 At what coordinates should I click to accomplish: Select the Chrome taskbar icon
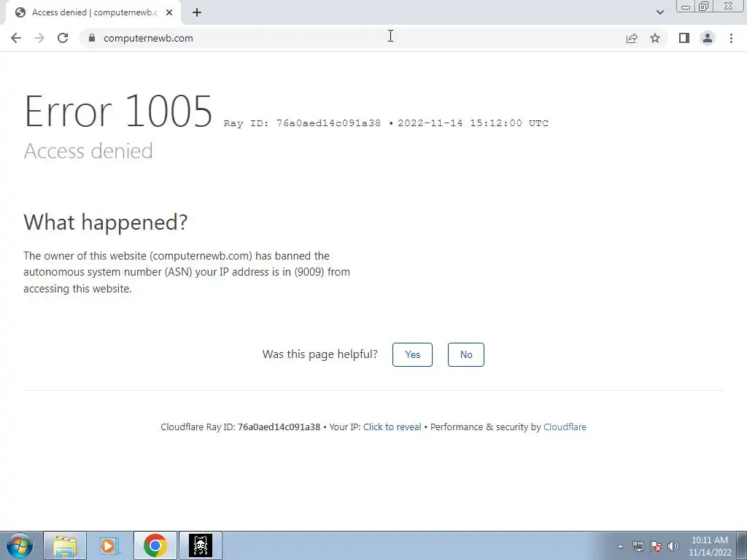point(155,545)
